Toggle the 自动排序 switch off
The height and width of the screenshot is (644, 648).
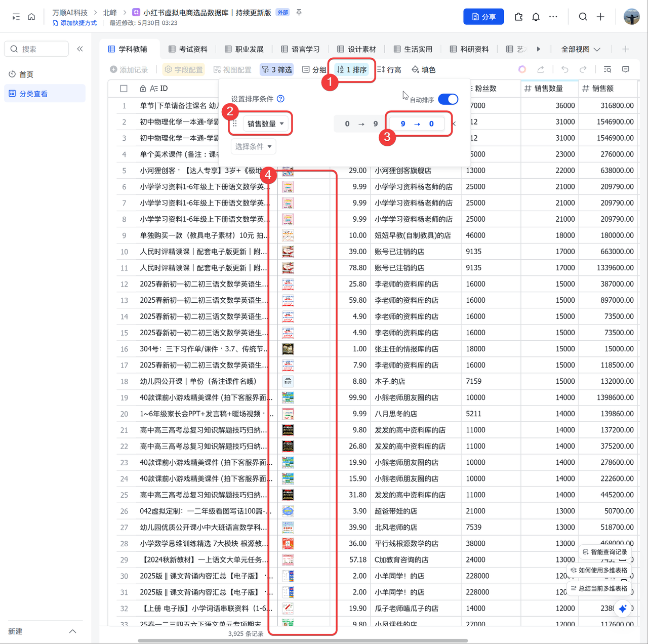tap(448, 99)
